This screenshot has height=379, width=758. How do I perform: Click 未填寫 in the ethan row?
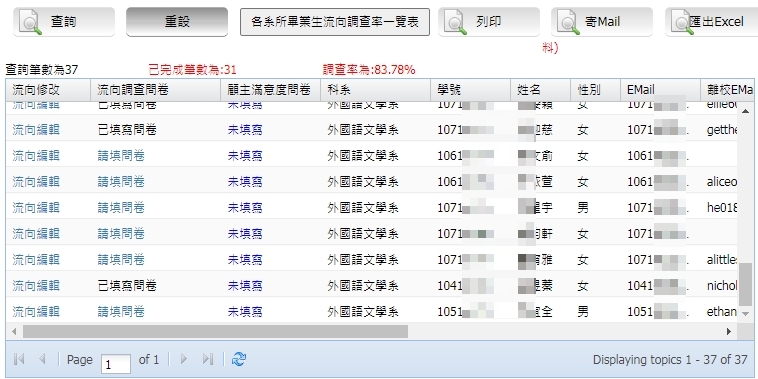(245, 312)
